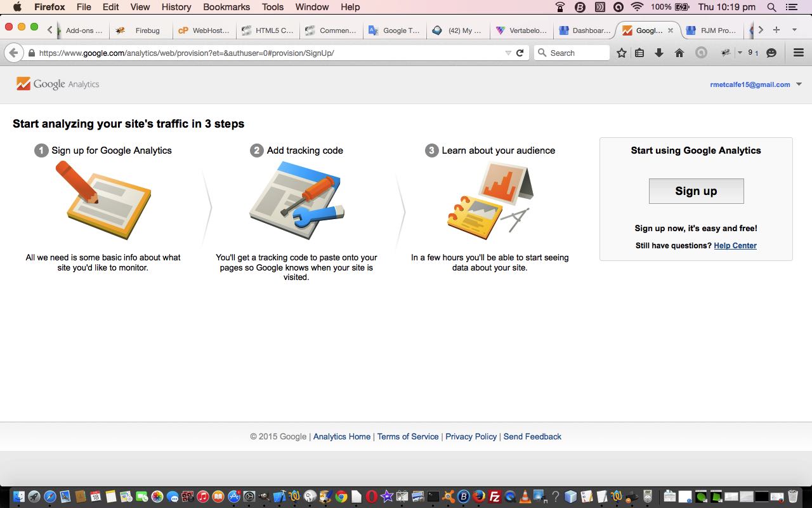
Task: Switch to the Vertabelo tab
Action: [521, 30]
